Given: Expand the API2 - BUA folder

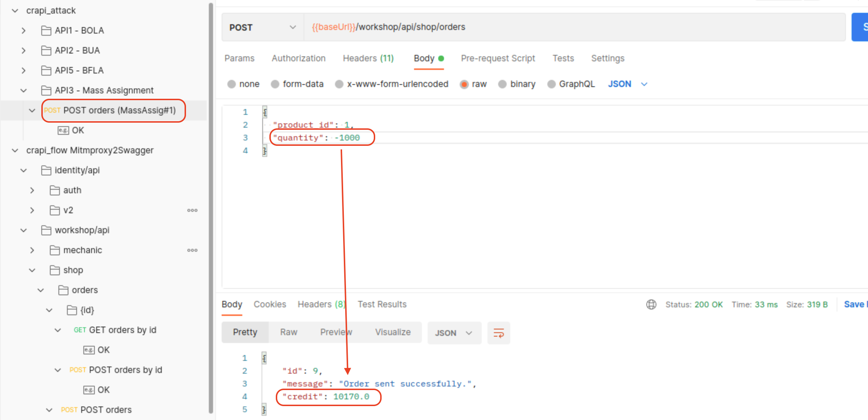Looking at the screenshot, I should pyautogui.click(x=24, y=51).
